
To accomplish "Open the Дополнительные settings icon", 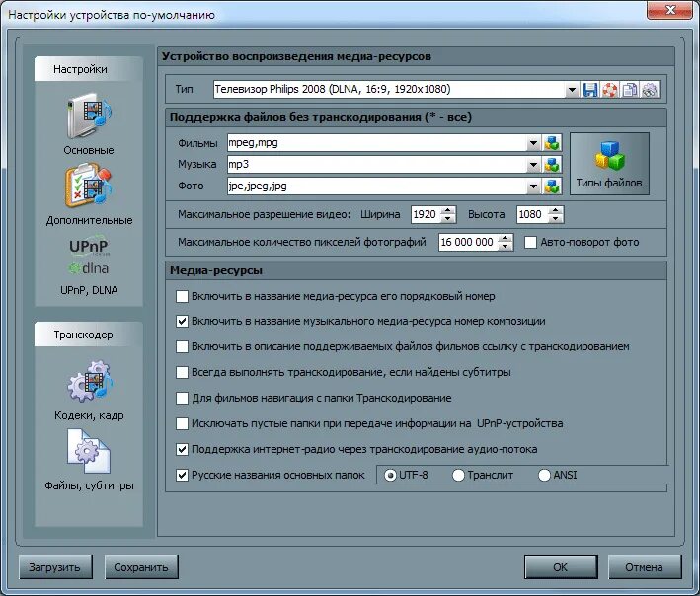I will (89, 186).
